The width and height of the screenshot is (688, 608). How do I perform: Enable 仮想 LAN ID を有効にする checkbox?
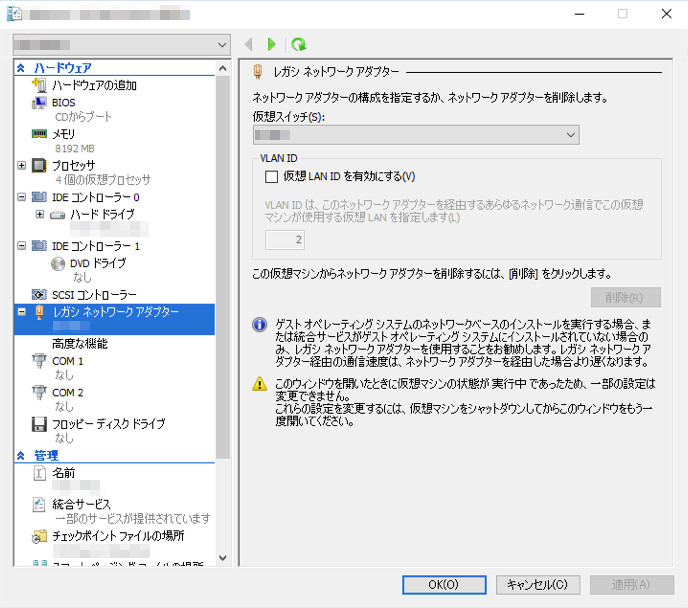click(x=271, y=177)
